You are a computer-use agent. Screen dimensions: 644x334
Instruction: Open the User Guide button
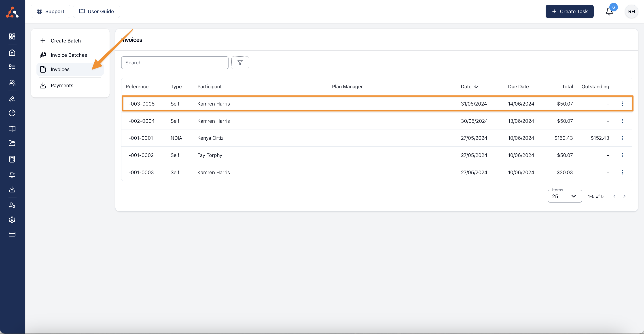click(96, 11)
